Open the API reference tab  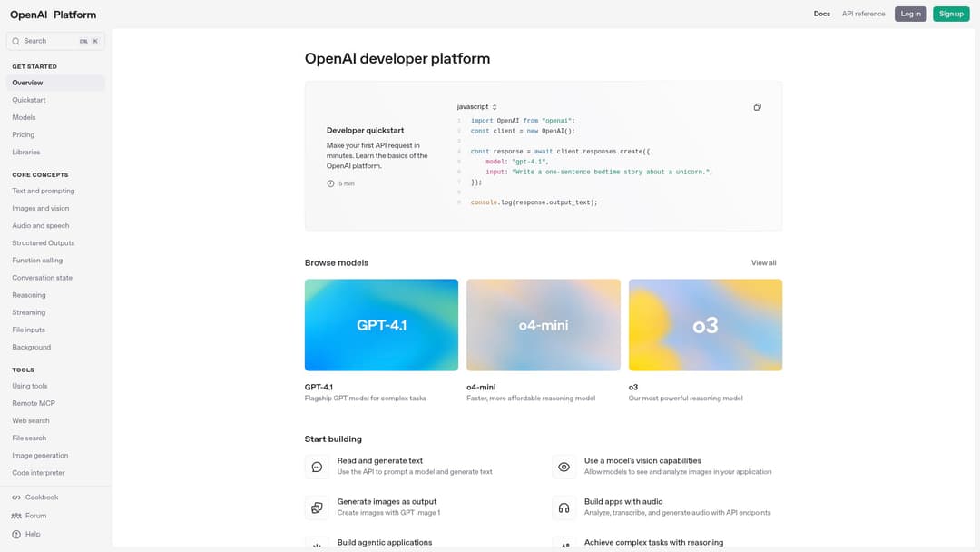pos(863,14)
